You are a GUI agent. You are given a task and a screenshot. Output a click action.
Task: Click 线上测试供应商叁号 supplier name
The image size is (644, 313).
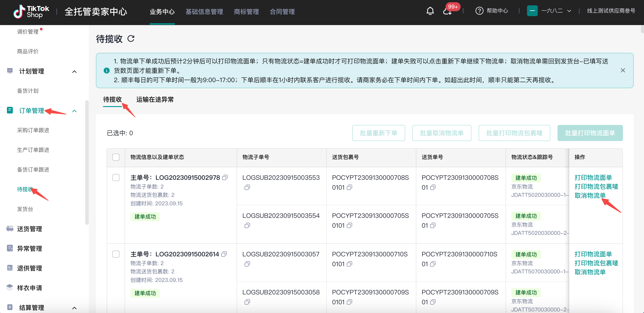611,11
